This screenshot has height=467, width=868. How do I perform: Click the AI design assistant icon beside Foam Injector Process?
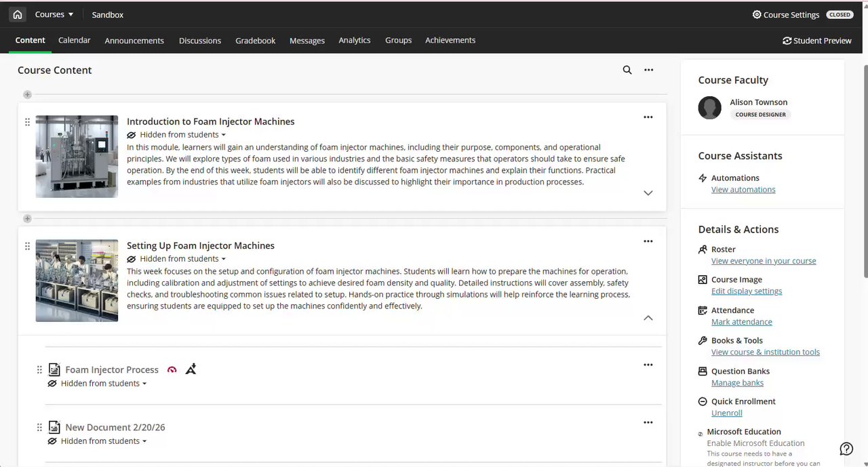[x=191, y=369]
